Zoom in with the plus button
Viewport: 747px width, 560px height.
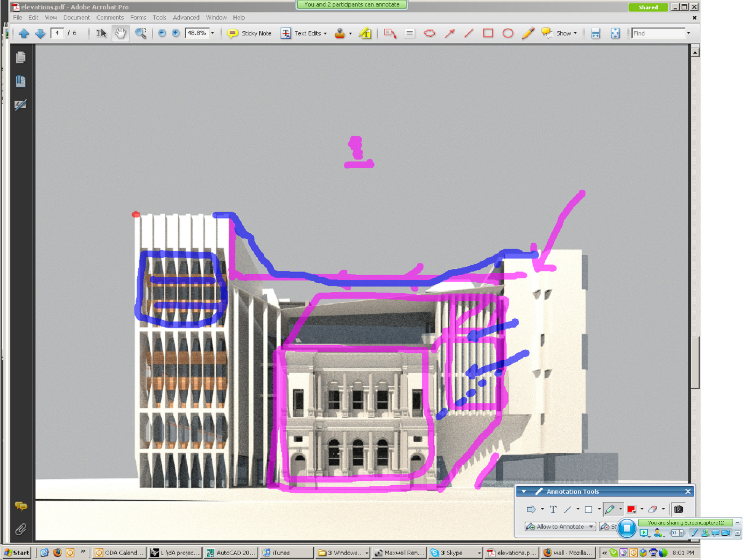coord(176,33)
